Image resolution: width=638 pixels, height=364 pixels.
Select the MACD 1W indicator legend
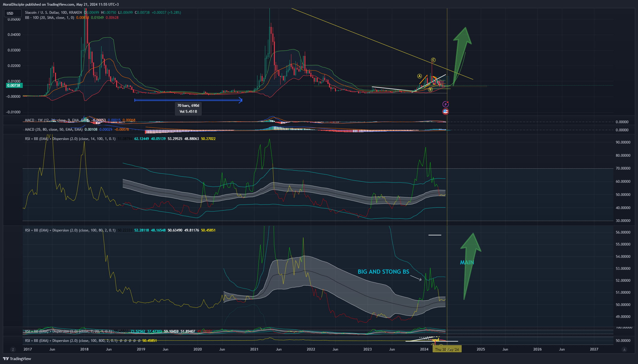pos(57,120)
